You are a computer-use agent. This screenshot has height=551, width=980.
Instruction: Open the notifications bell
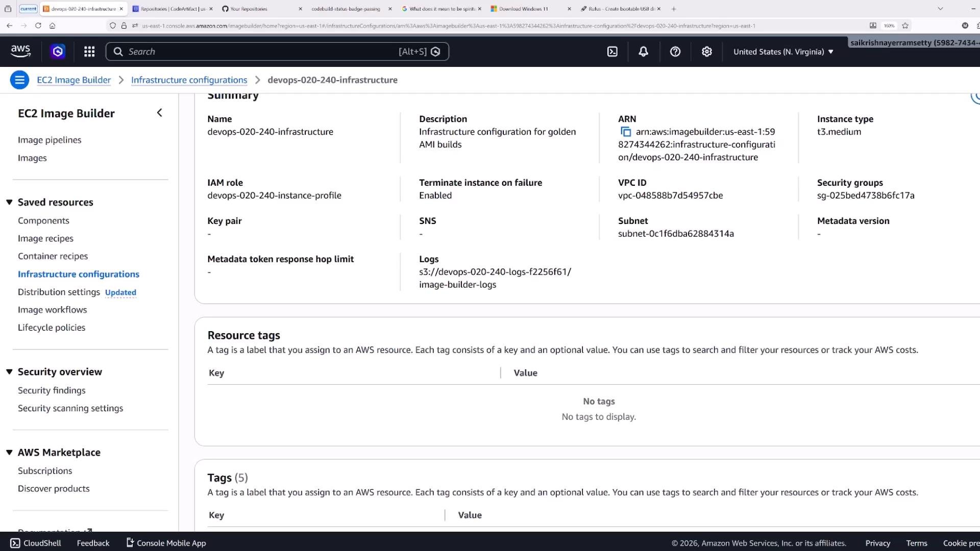click(644, 52)
